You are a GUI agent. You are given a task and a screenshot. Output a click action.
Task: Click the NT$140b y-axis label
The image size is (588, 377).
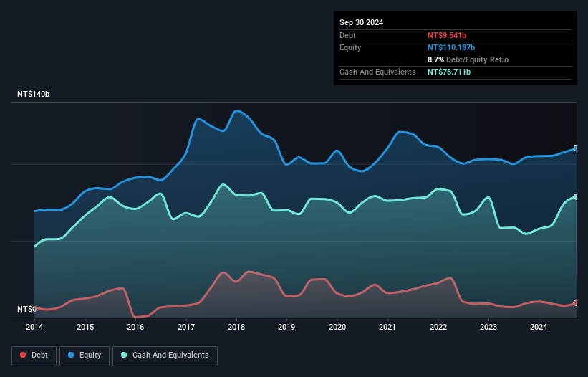pos(34,94)
